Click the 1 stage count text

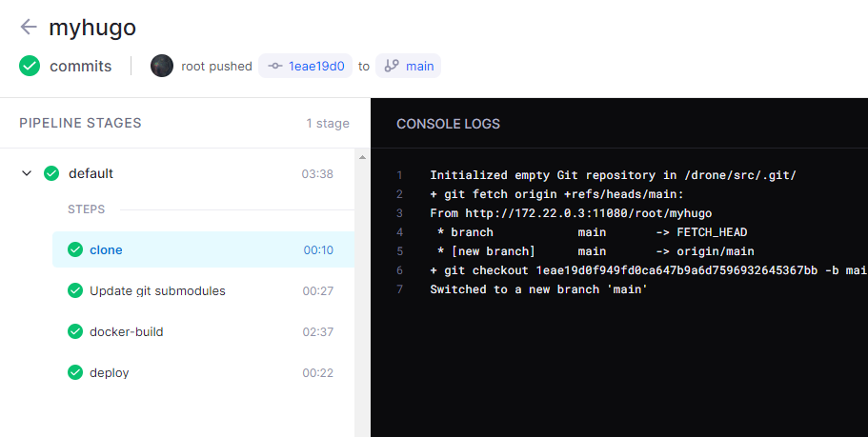coord(328,124)
